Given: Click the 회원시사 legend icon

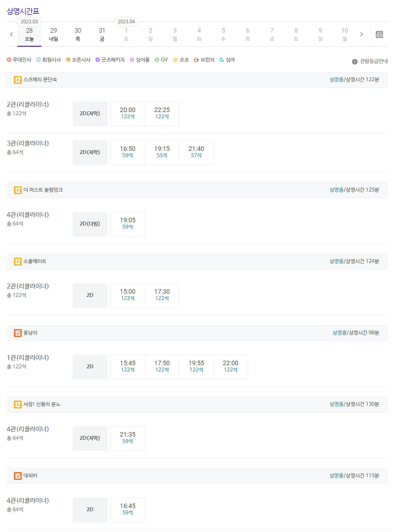Looking at the screenshot, I should tap(38, 60).
